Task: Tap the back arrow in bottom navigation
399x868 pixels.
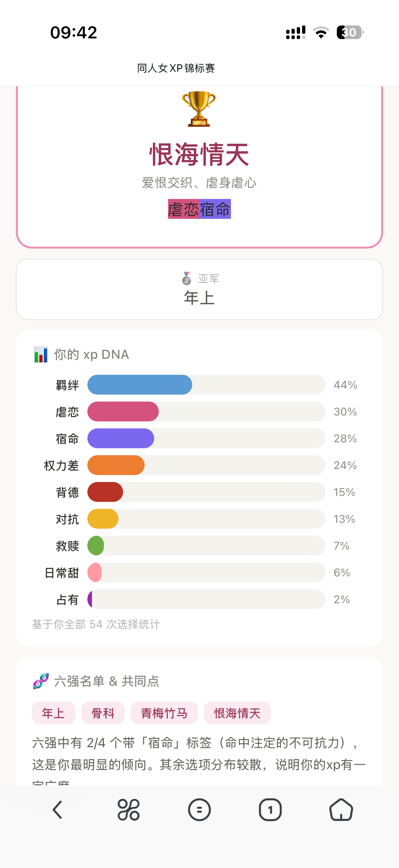Action: point(58,810)
